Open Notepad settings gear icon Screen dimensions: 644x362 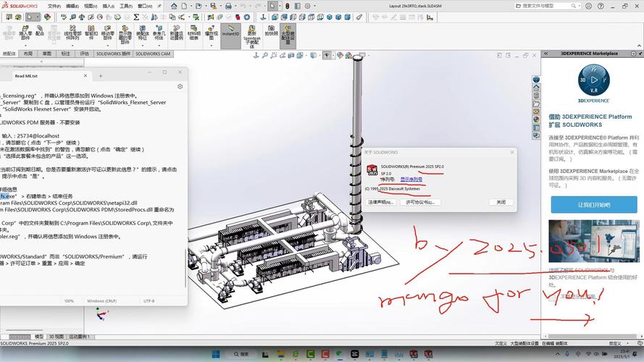click(x=180, y=87)
